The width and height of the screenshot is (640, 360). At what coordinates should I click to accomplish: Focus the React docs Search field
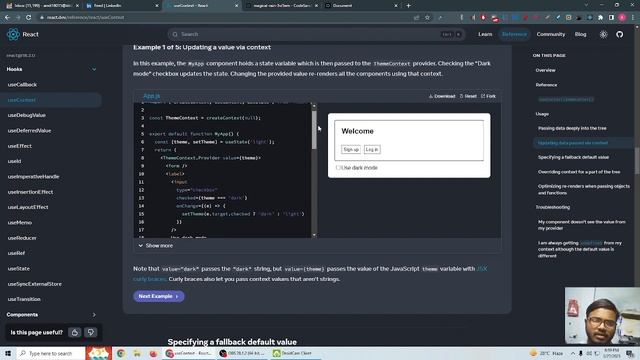click(x=316, y=34)
